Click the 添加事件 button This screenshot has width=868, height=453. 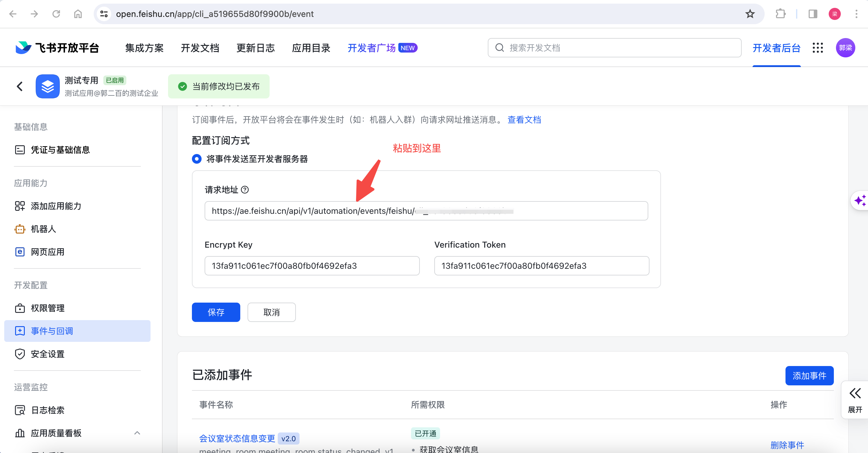809,375
